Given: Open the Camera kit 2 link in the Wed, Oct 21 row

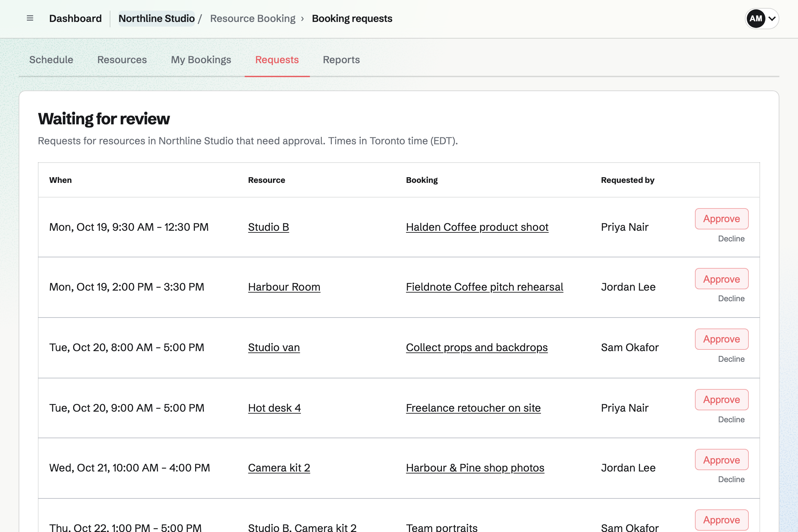Looking at the screenshot, I should (279, 468).
